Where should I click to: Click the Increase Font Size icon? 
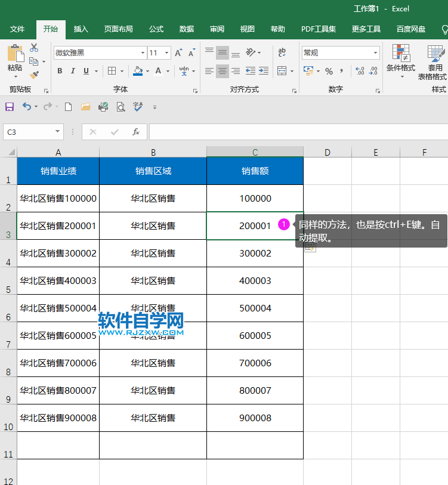pyautogui.click(x=180, y=53)
